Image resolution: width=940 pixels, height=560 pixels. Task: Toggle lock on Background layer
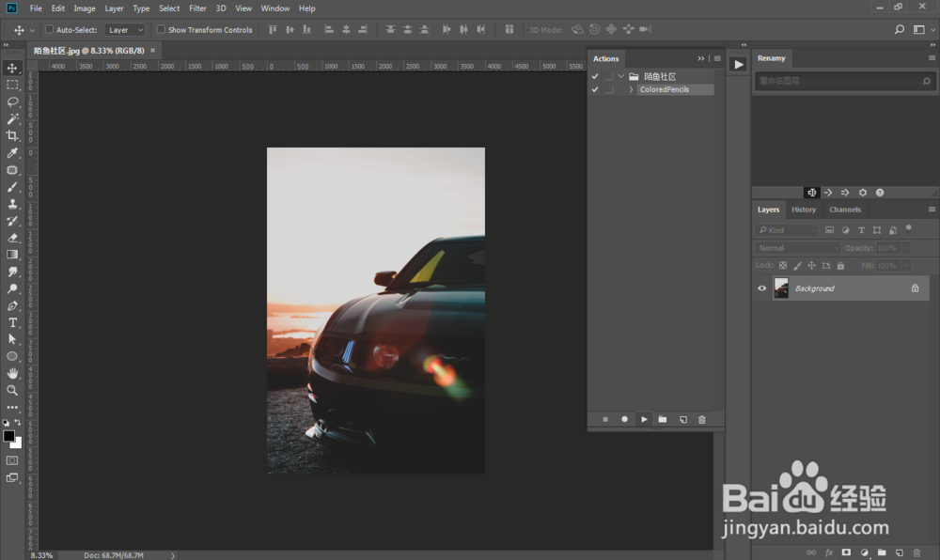pyautogui.click(x=915, y=288)
